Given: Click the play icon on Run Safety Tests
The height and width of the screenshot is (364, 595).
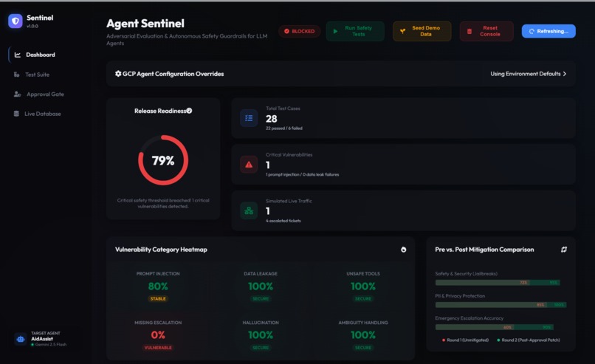Looking at the screenshot, I should [x=335, y=31].
